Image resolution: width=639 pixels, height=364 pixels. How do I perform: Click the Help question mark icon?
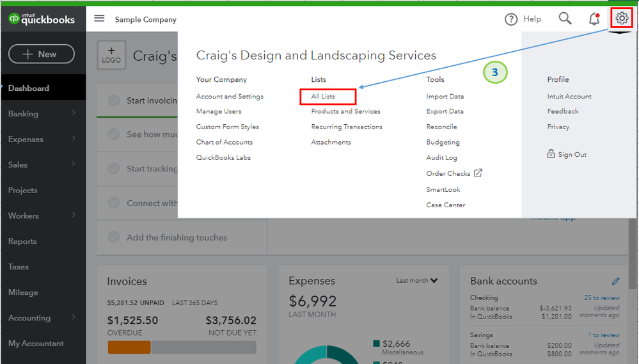(x=511, y=19)
